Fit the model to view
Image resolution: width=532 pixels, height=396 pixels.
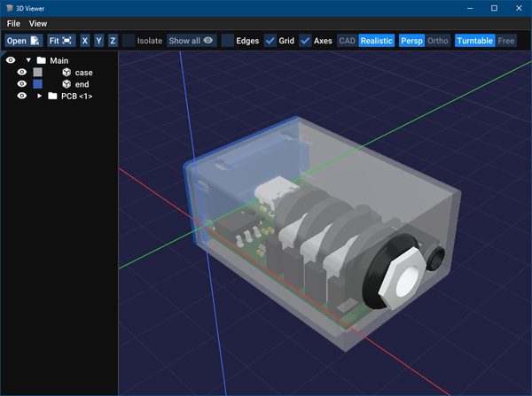pyautogui.click(x=61, y=41)
